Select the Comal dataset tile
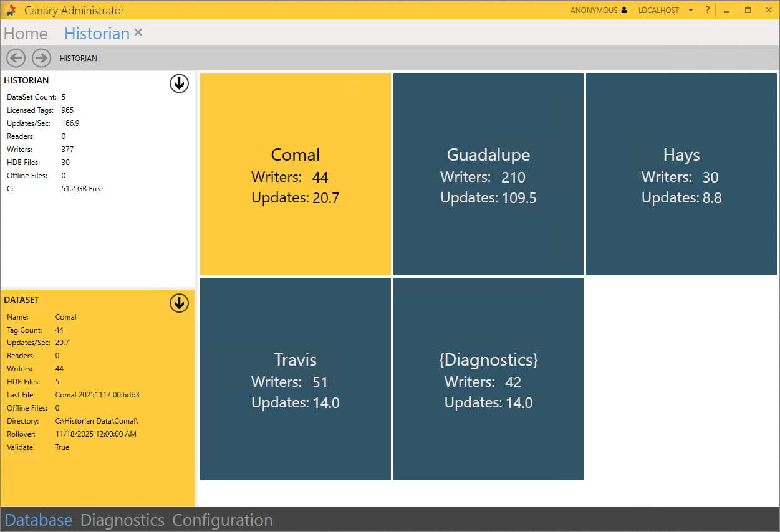This screenshot has width=780, height=532. pos(295,174)
